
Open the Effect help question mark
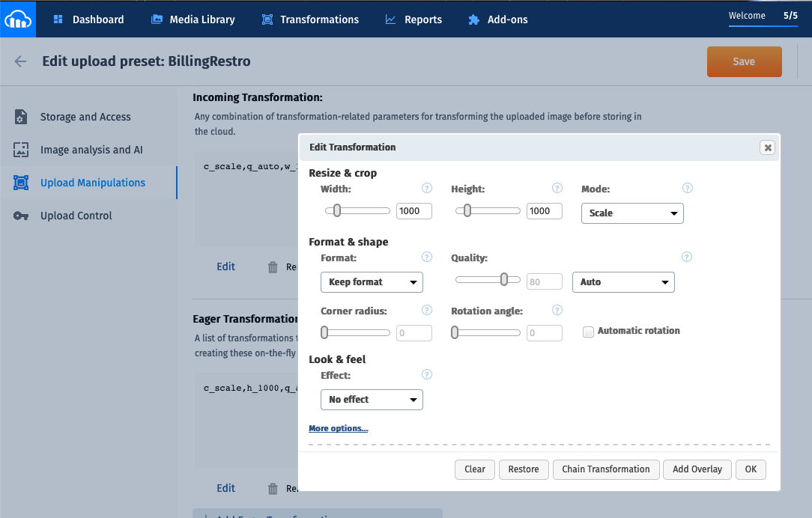click(427, 375)
